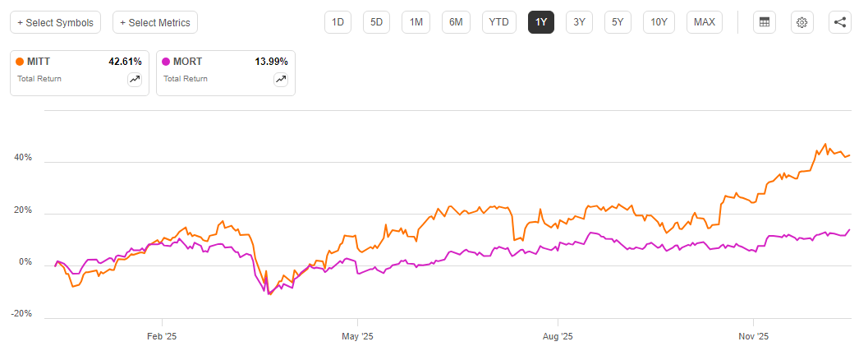868x360 pixels.
Task: Open the Select Symbols dropdown
Action: click(56, 22)
